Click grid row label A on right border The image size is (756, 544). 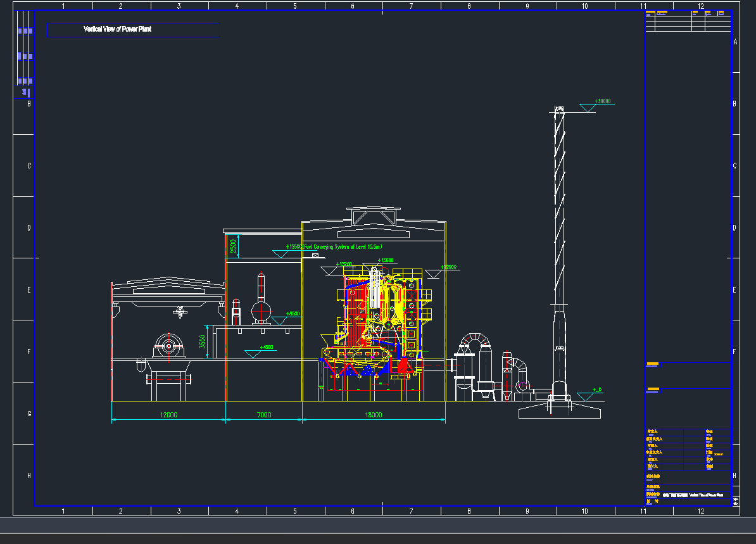pyautogui.click(x=735, y=42)
